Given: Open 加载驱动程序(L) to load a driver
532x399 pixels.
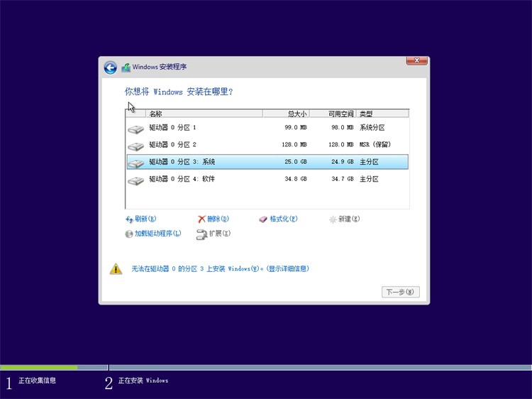Looking at the screenshot, I should click(158, 234).
